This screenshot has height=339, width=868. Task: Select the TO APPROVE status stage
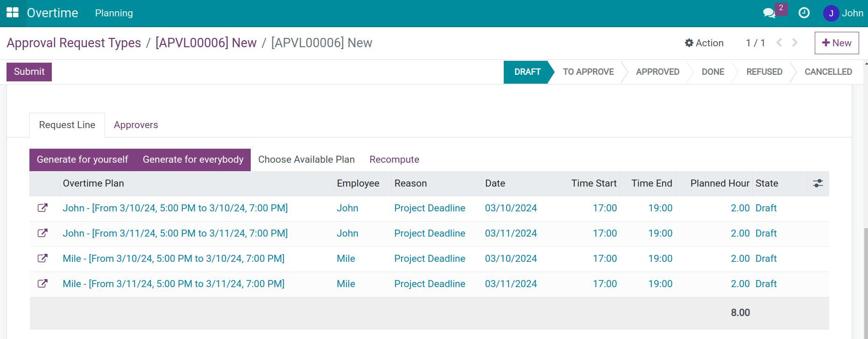pos(588,72)
